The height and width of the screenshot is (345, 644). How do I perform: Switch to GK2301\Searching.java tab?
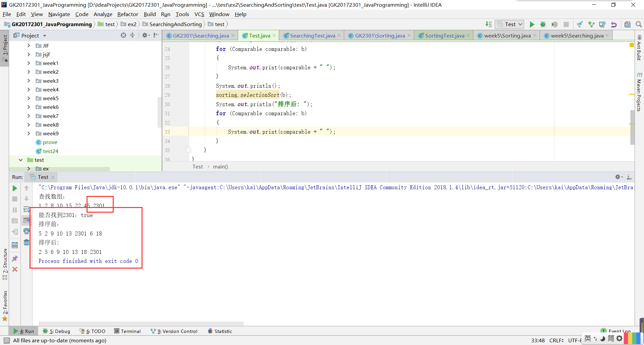pos(201,36)
